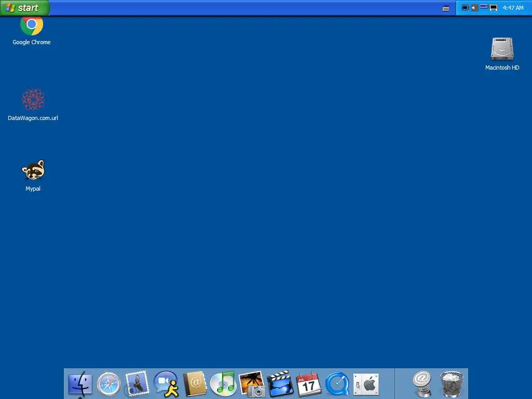This screenshot has height=399, width=532.
Task: Launch iChat from the dock
Action: (166, 384)
